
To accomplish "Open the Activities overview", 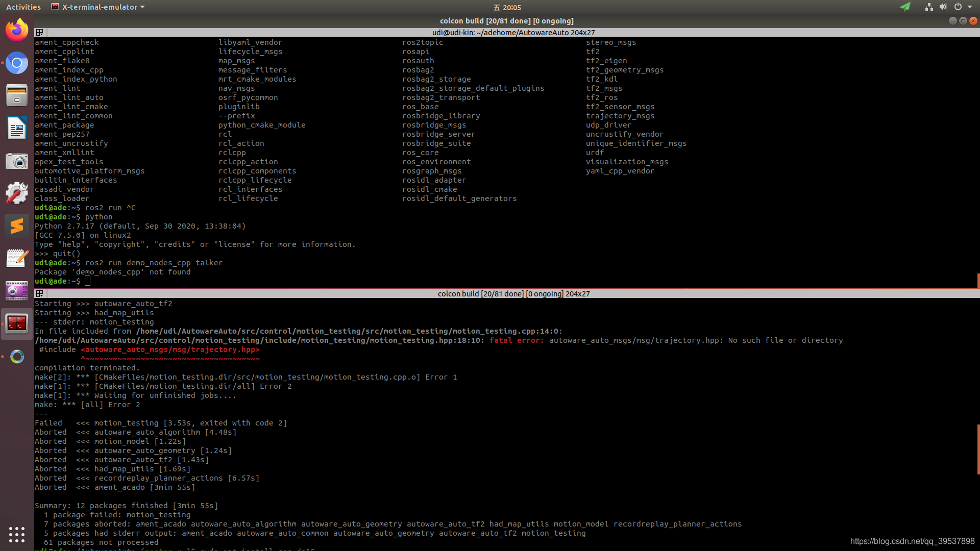I will pyautogui.click(x=23, y=7).
